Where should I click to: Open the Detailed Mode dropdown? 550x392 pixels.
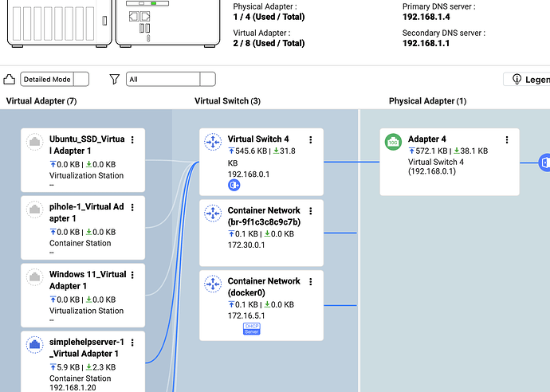[x=54, y=79]
